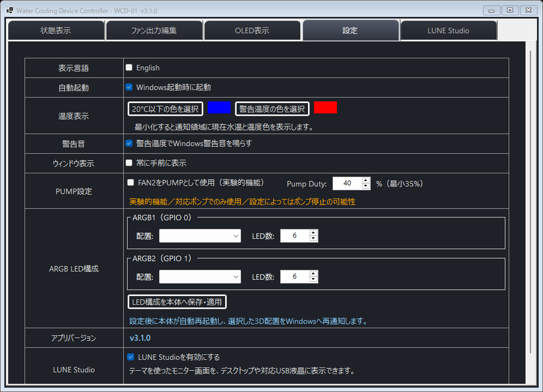Click LED構成を本体へ保存・適用 button

pyautogui.click(x=177, y=301)
